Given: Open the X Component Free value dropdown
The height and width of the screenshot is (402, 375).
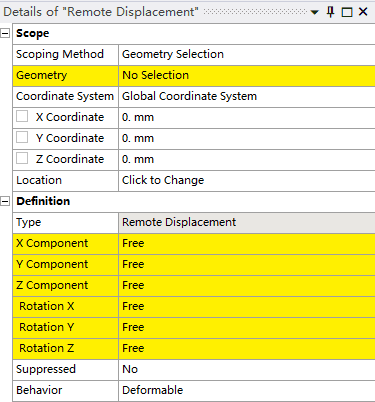Looking at the screenshot, I should pos(247,243).
